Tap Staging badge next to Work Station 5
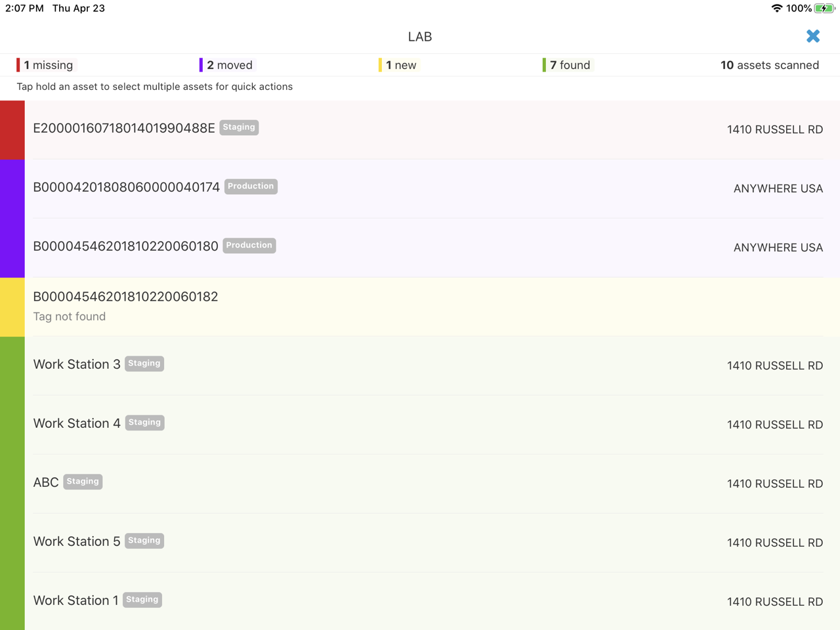This screenshot has height=630, width=840. coord(144,541)
